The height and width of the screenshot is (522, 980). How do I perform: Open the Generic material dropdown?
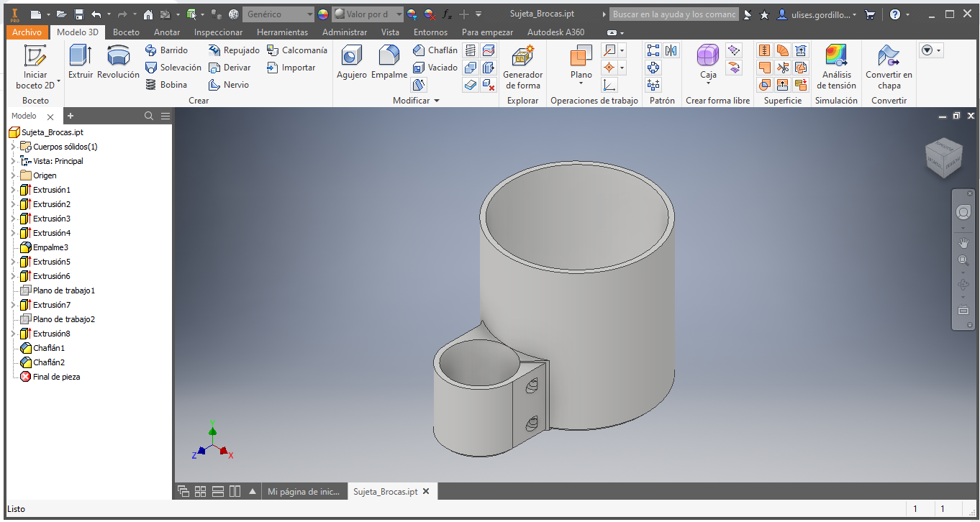278,14
